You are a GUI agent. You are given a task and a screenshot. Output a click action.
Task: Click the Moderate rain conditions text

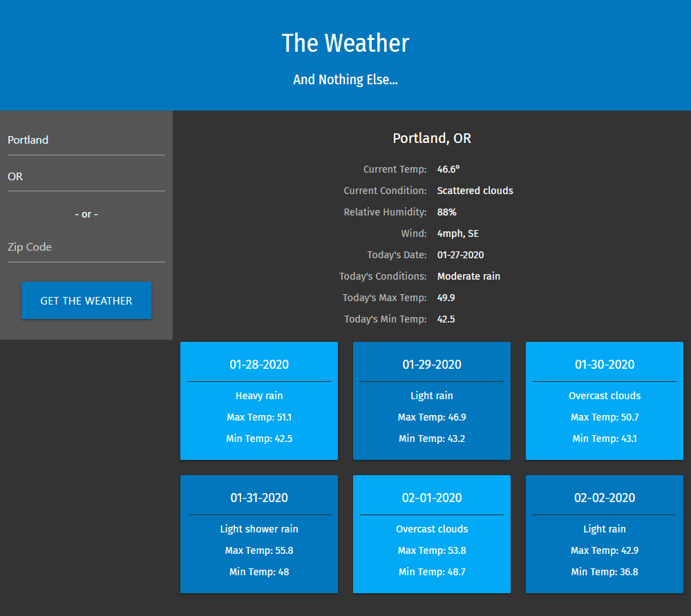[468, 276]
